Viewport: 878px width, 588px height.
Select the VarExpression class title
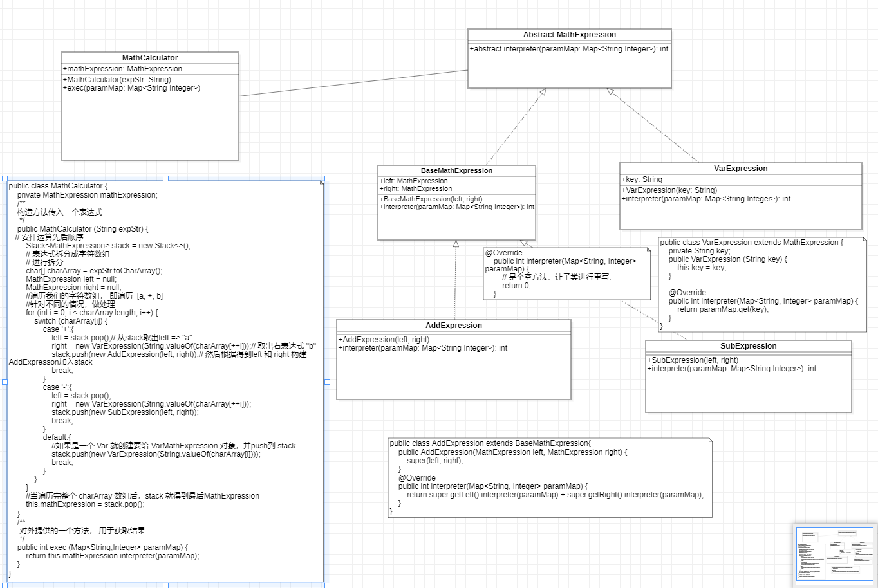(741, 169)
